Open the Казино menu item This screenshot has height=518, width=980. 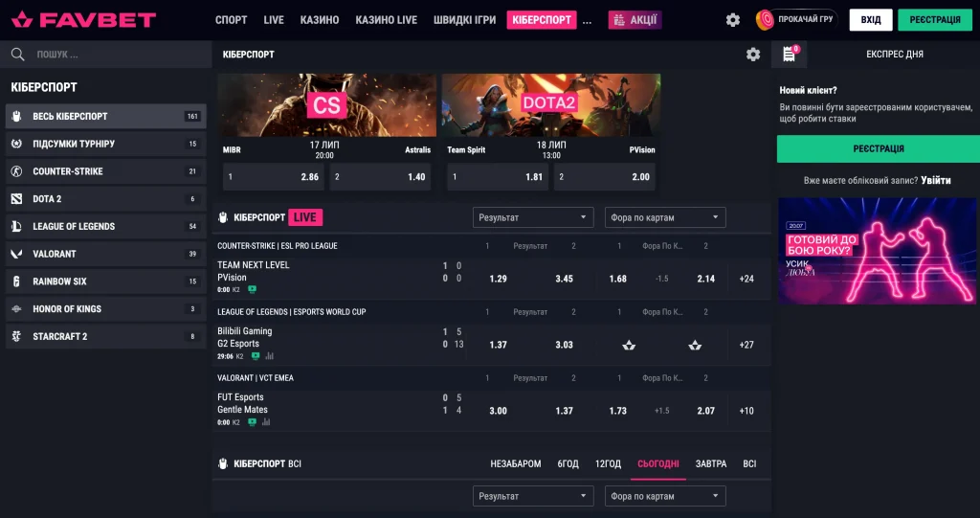(320, 20)
